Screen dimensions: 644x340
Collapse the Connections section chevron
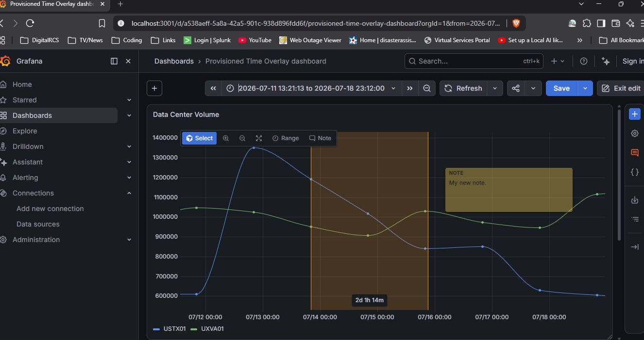click(129, 193)
